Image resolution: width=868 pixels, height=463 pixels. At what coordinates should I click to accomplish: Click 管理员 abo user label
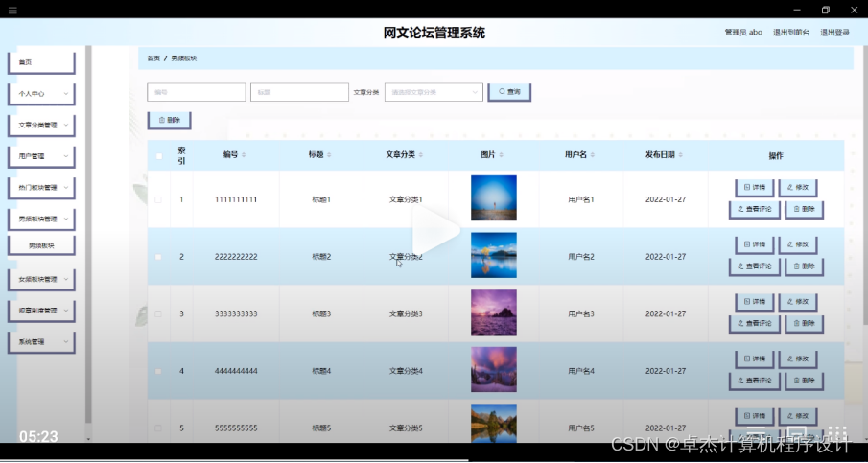(743, 33)
